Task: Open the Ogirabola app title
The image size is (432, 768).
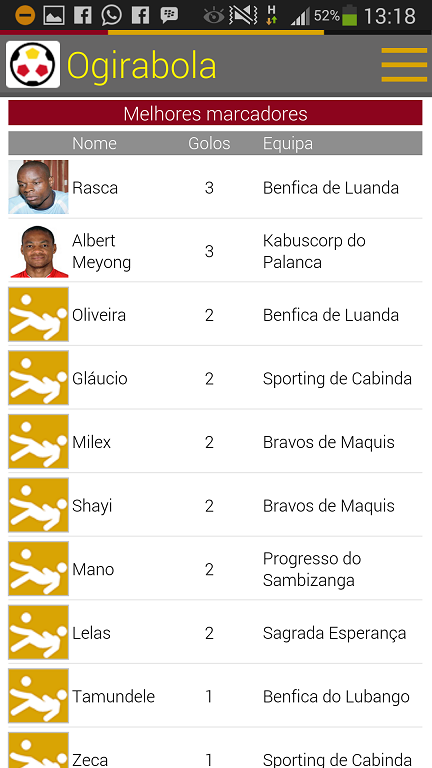Action: pos(142,65)
